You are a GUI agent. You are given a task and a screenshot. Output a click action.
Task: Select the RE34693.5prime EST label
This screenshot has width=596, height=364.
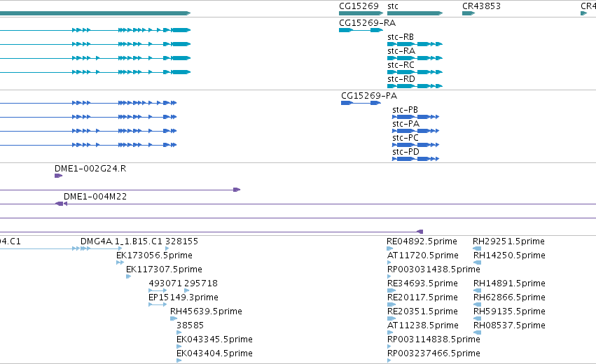click(x=423, y=283)
